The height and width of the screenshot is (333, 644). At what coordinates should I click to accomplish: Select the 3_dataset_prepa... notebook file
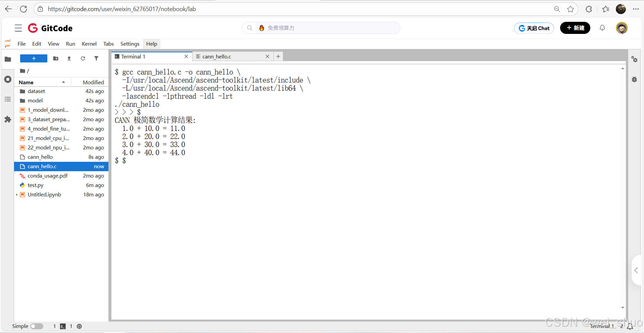tap(61, 120)
